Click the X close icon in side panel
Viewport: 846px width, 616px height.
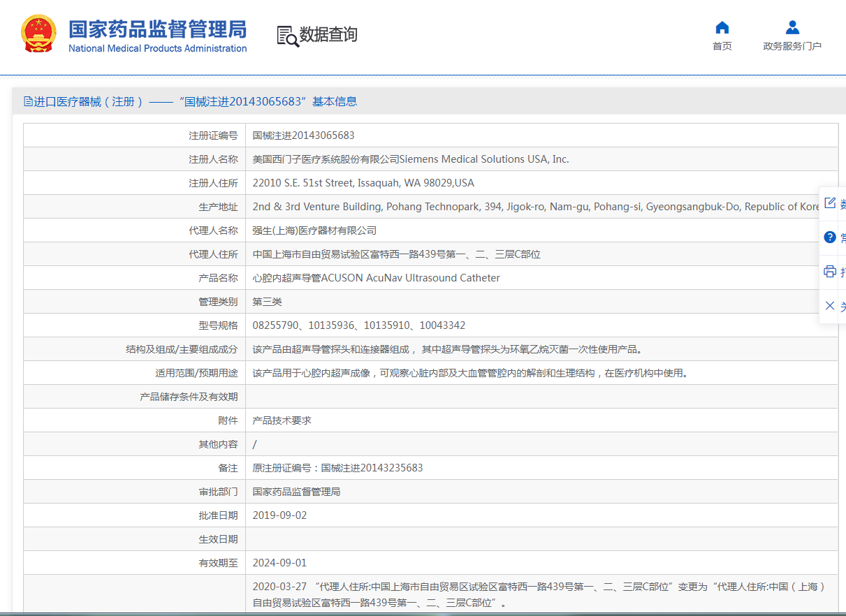[x=830, y=305]
